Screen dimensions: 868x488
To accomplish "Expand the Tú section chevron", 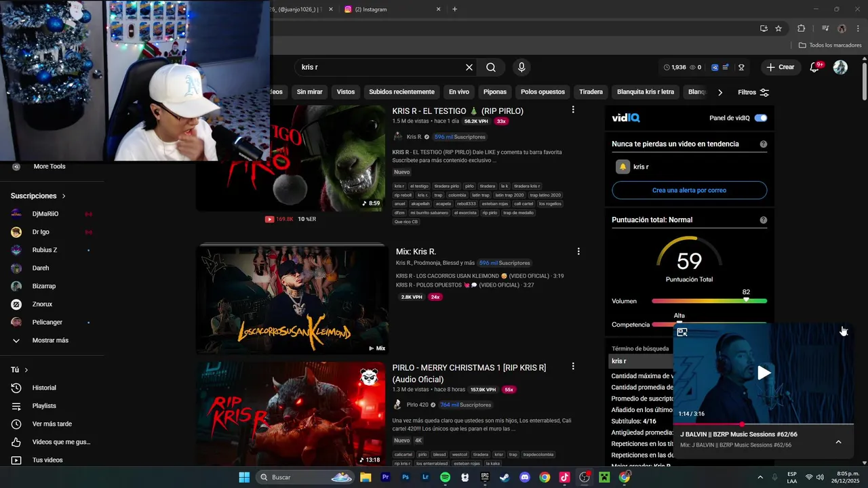I will click(26, 370).
